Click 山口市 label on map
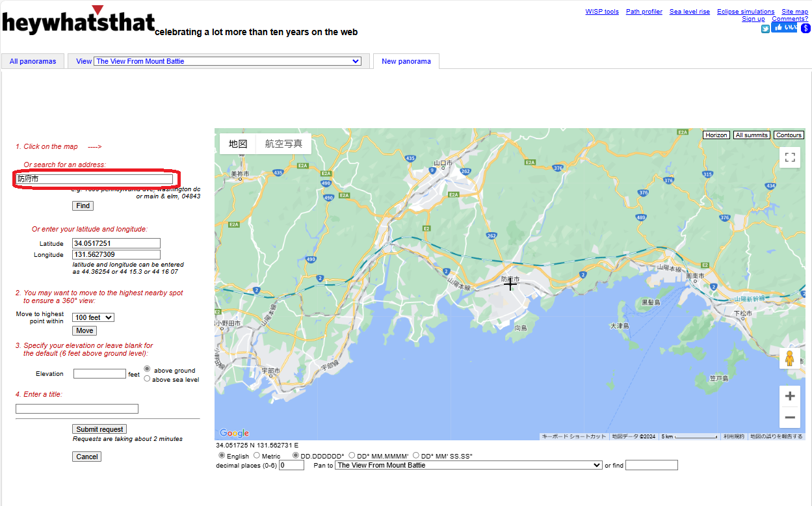 coord(443,163)
